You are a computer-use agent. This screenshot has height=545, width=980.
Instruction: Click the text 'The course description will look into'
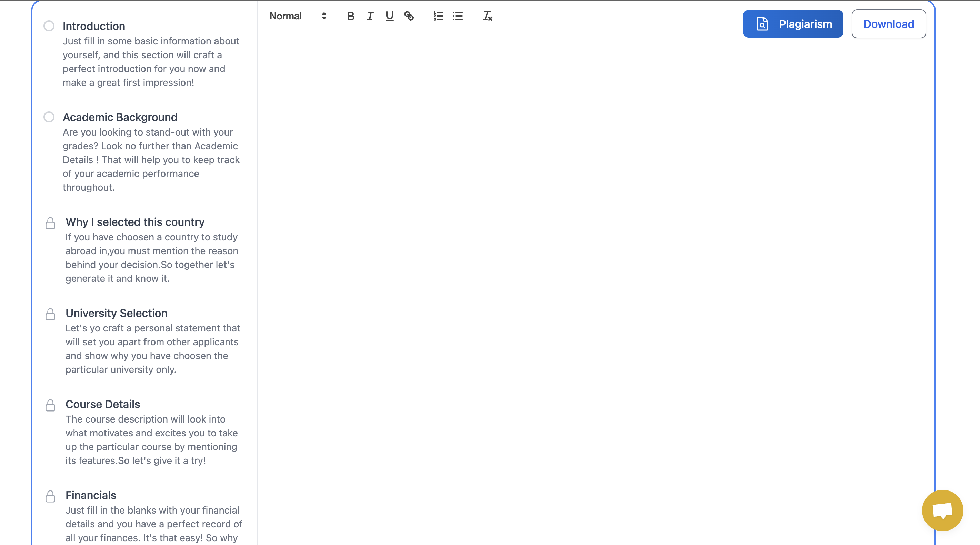(145, 419)
